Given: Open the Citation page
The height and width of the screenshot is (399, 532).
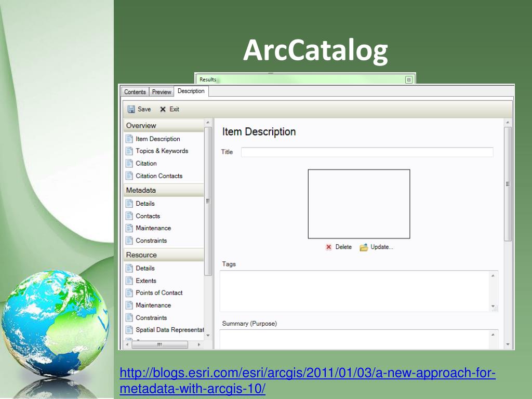Looking at the screenshot, I should coord(146,164).
